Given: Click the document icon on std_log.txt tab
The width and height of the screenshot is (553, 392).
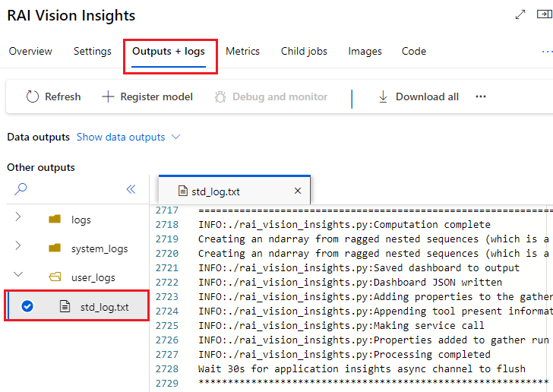Looking at the screenshot, I should [182, 191].
